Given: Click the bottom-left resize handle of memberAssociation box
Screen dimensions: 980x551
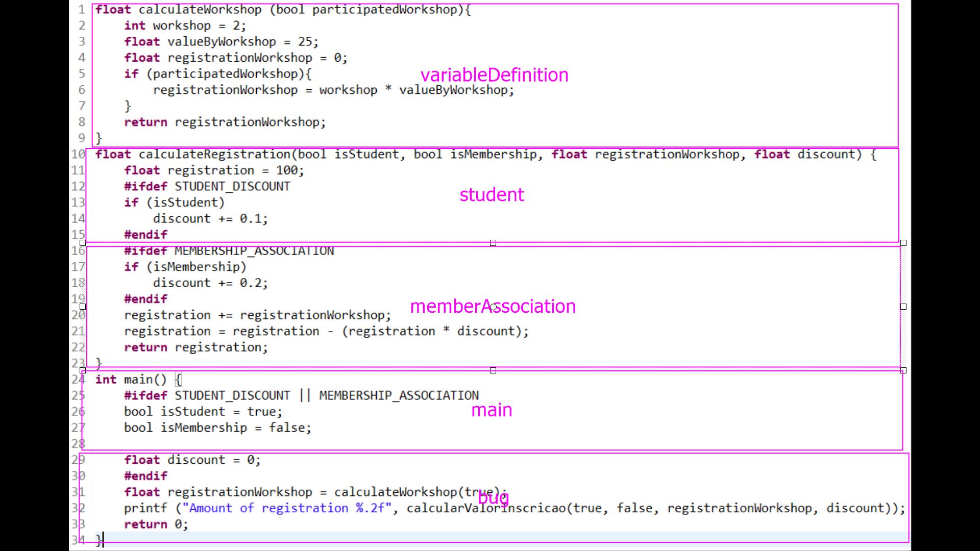Looking at the screenshot, I should coord(83,370).
